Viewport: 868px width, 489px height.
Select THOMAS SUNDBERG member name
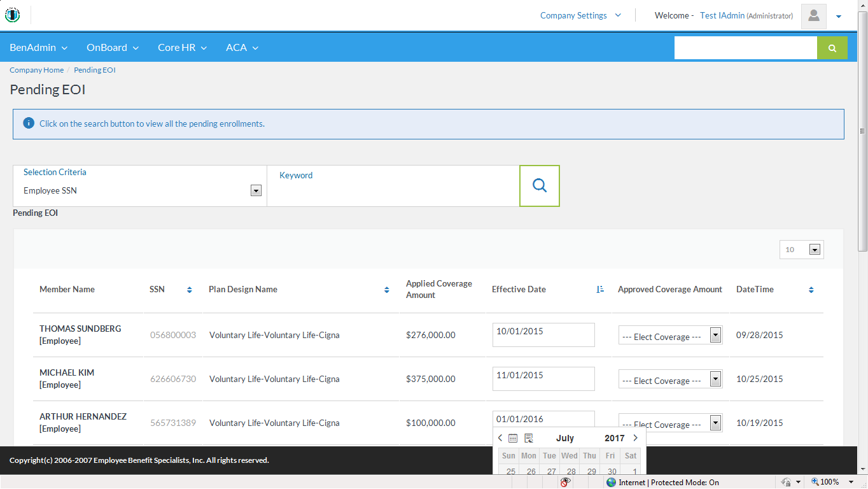click(x=80, y=329)
